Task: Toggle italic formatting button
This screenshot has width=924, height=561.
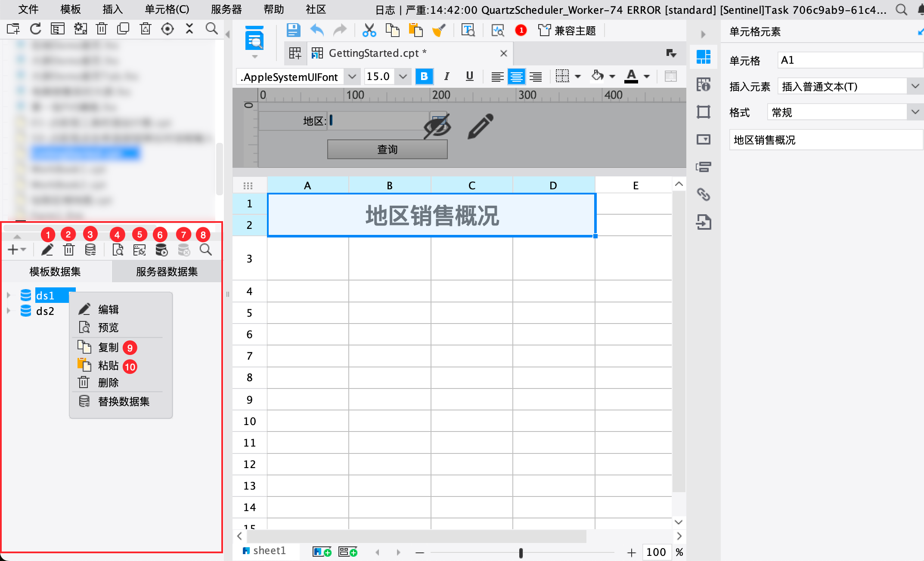Action: pos(447,77)
